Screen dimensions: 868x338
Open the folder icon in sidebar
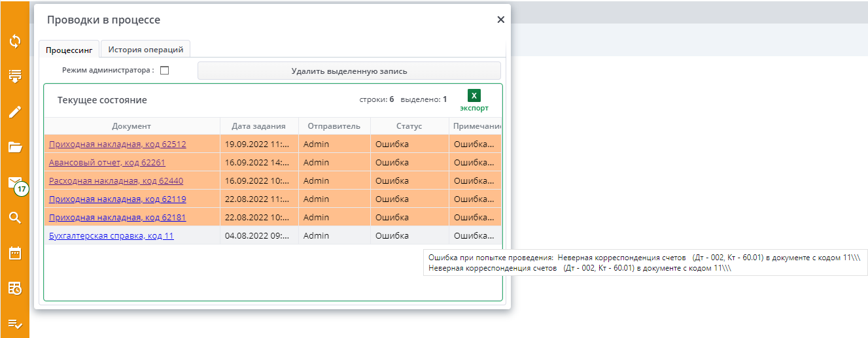(15, 147)
